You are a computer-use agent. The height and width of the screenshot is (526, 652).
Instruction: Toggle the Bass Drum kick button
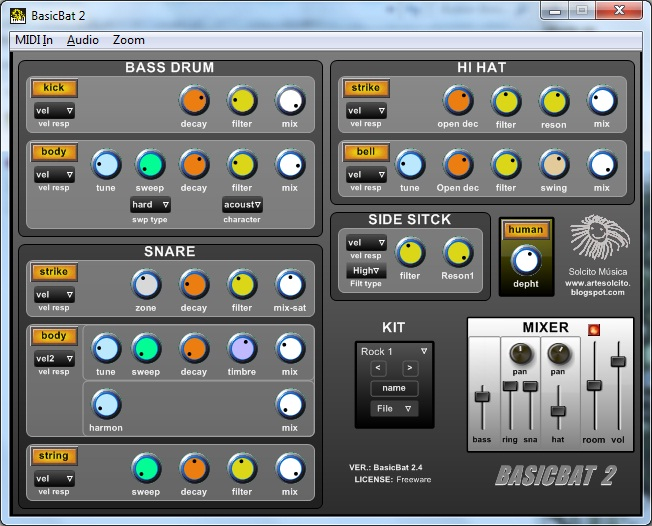point(54,88)
